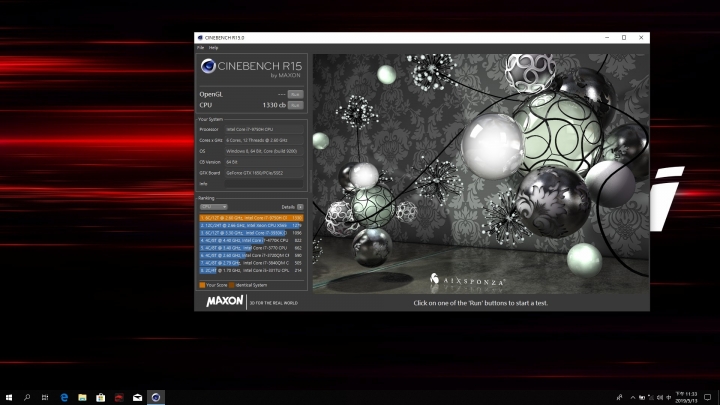The image size is (720, 405).
Task: Run the CPU benchmark test
Action: click(x=295, y=105)
